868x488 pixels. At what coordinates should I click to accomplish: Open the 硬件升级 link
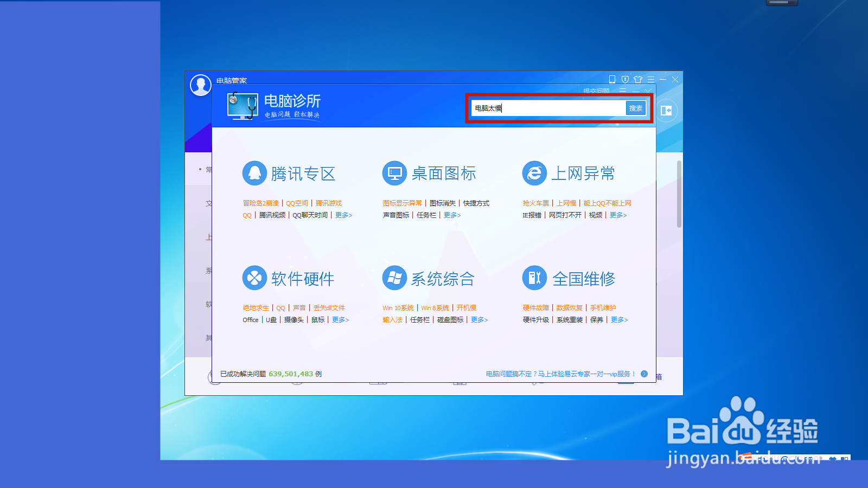(x=536, y=320)
